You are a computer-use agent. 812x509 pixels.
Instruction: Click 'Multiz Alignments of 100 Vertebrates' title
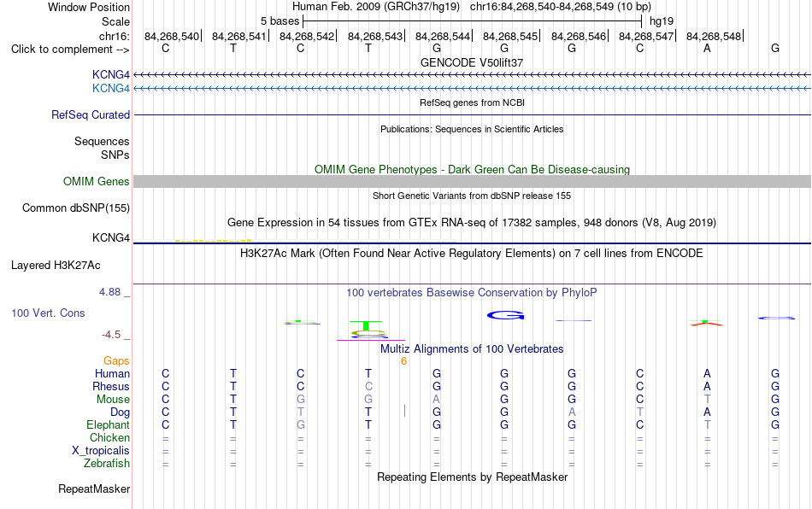point(472,349)
